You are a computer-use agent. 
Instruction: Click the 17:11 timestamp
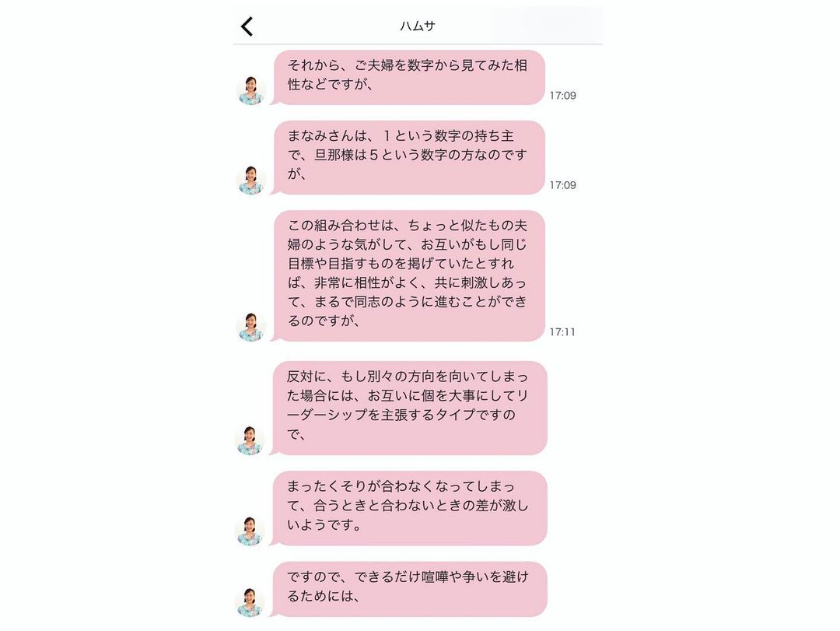(x=562, y=332)
